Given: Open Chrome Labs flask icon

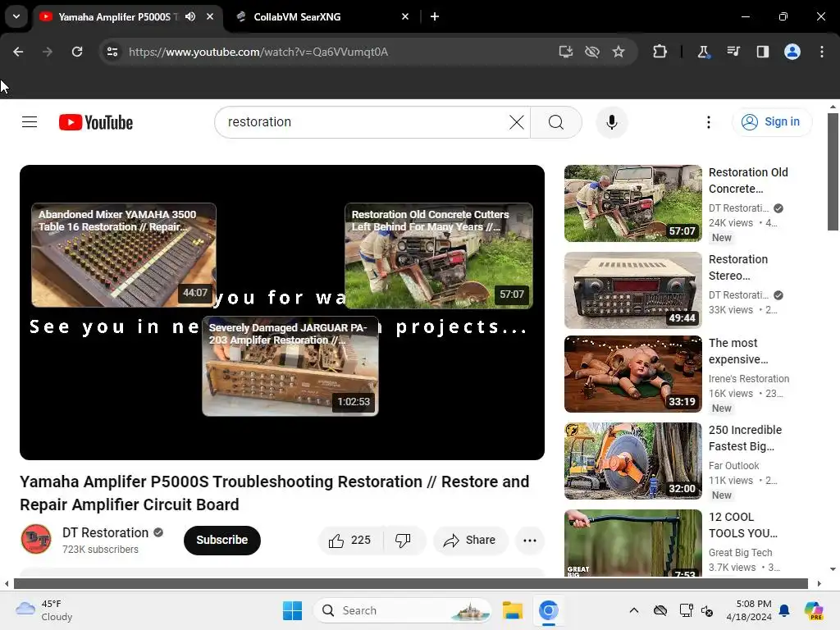Looking at the screenshot, I should pyautogui.click(x=703, y=52).
